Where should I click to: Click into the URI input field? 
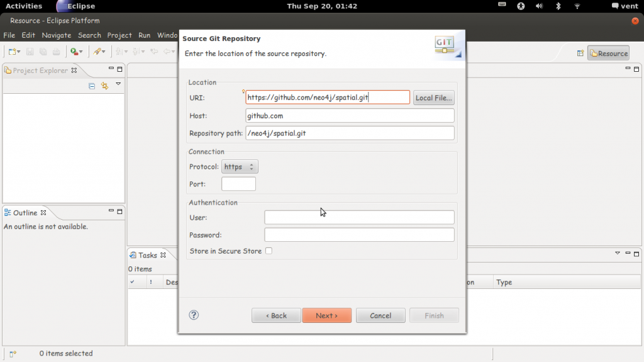(x=328, y=98)
